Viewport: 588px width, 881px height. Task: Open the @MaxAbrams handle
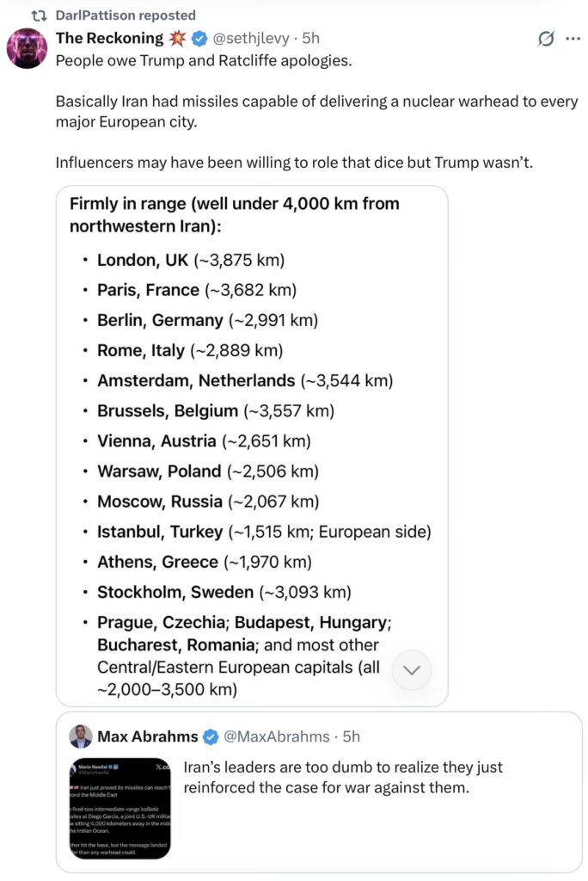coord(277,736)
